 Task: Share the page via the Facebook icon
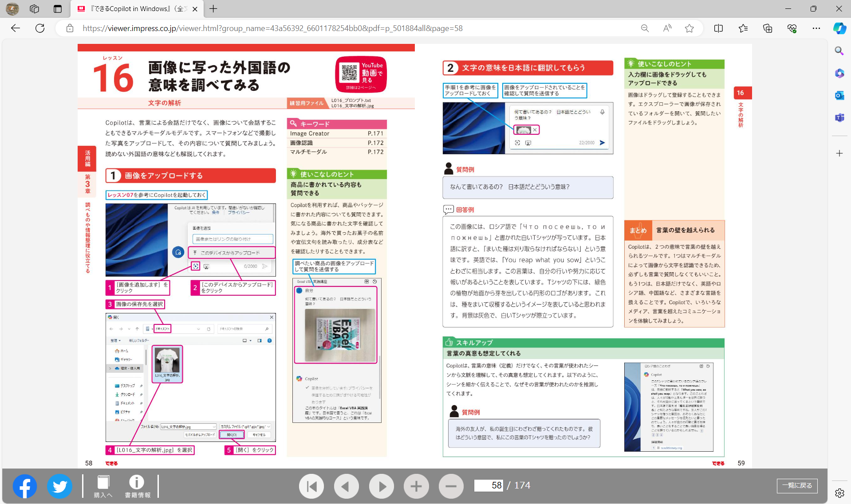point(24,486)
